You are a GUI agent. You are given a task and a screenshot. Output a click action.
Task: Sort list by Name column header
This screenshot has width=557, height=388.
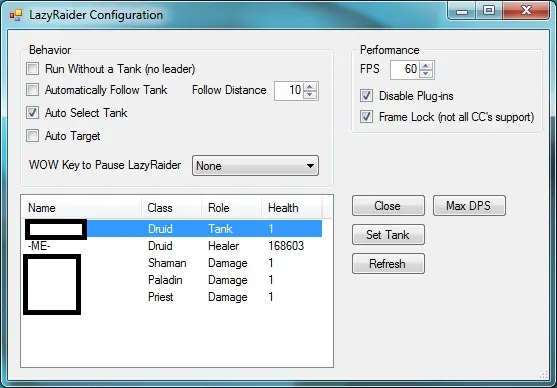click(x=82, y=208)
